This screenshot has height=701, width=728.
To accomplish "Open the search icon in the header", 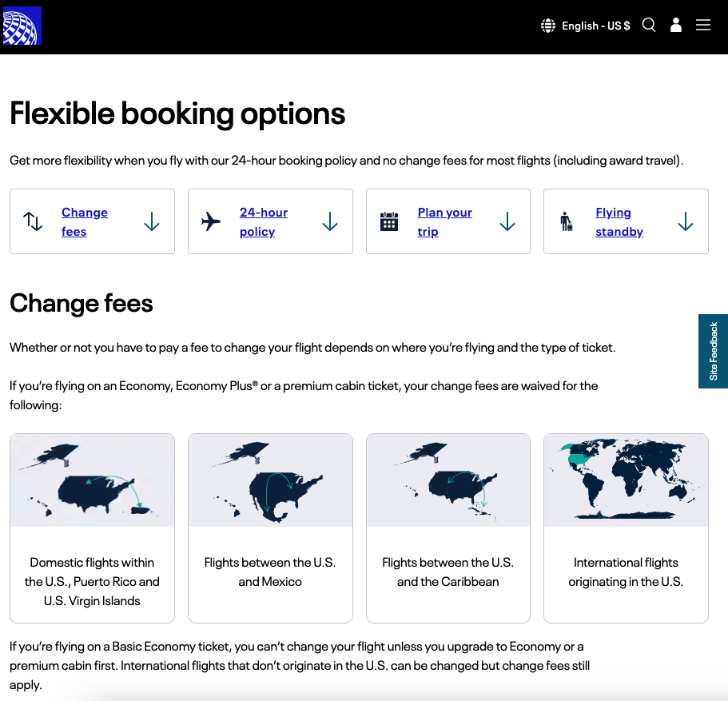I will tap(649, 25).
